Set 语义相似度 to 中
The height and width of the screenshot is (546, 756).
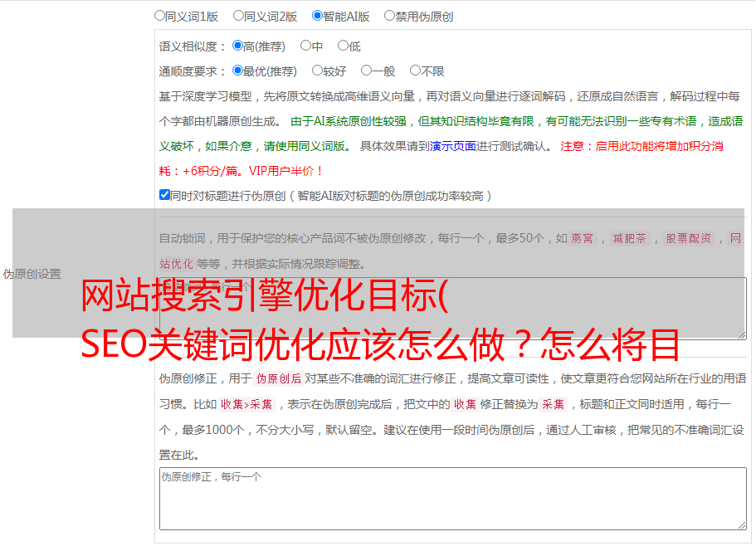click(305, 46)
